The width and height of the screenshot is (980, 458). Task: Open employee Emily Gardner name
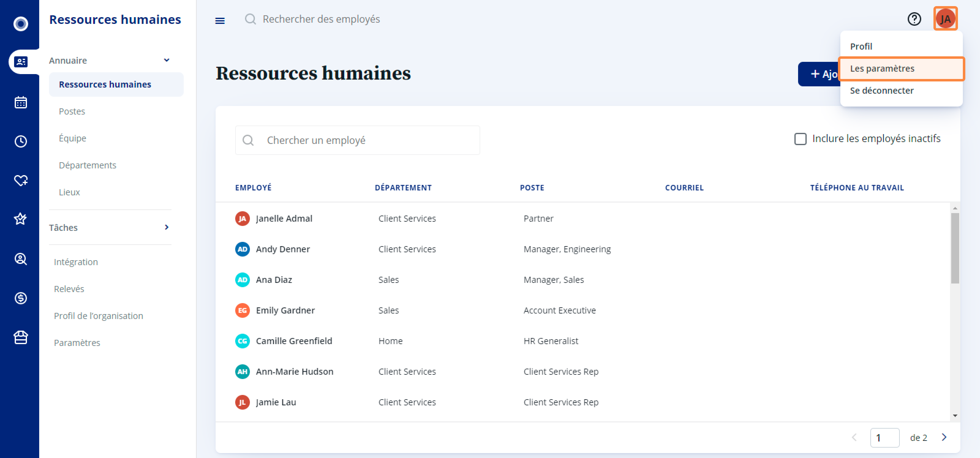285,310
